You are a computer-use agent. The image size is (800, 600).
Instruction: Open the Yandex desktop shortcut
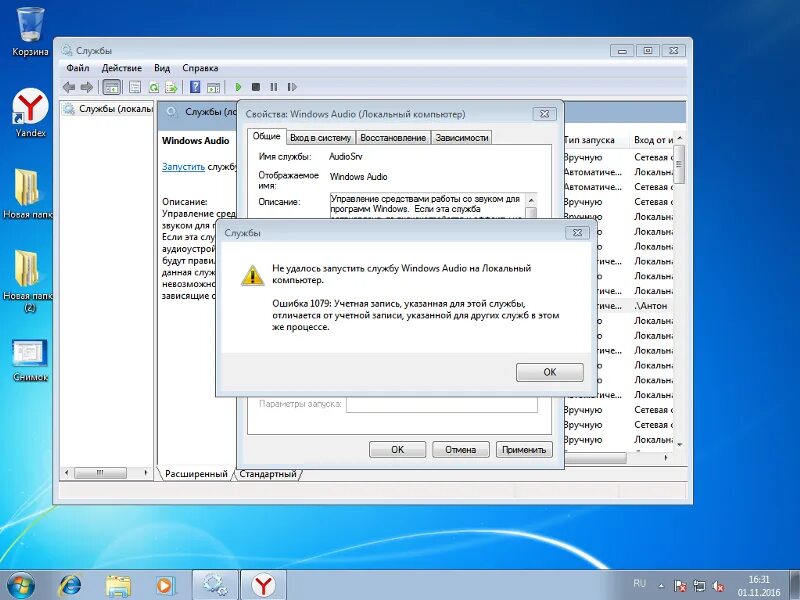[x=31, y=112]
